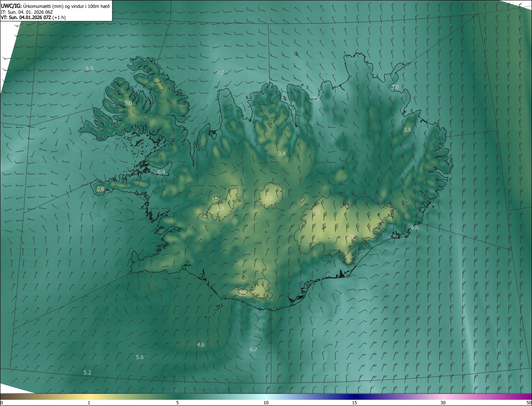Select the 7.0 value label on the map
The image size is (532, 406).
point(395,87)
